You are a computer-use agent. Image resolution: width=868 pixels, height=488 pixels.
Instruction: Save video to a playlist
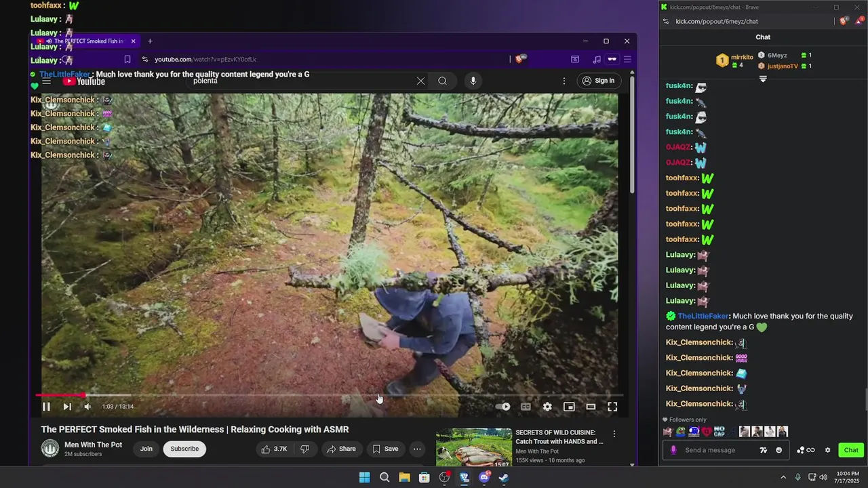click(x=385, y=449)
